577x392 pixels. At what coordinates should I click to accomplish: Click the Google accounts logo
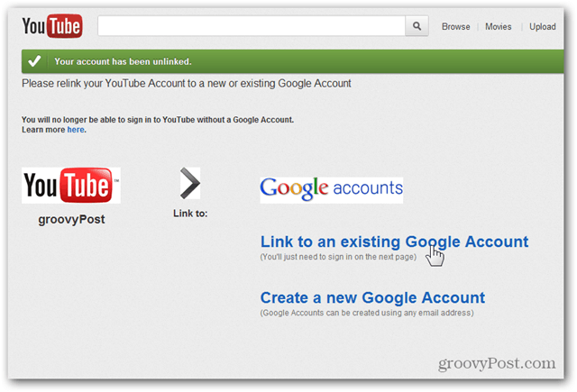[x=331, y=189]
